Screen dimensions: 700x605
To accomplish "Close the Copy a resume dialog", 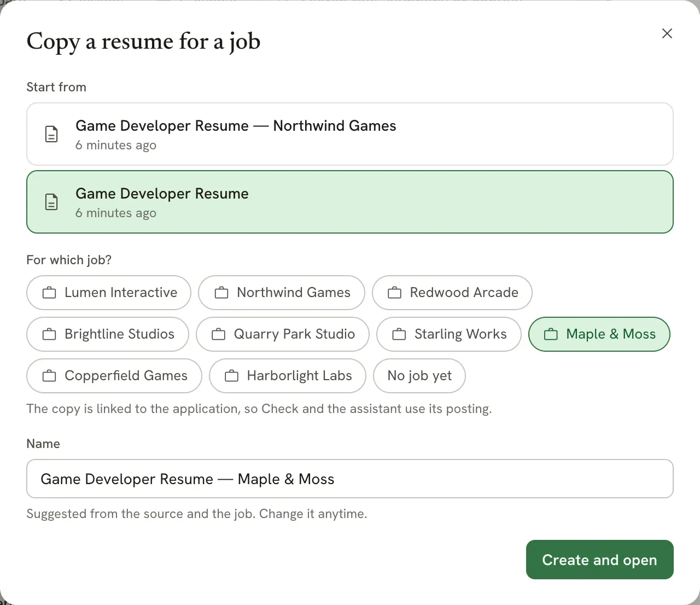I will [x=667, y=33].
